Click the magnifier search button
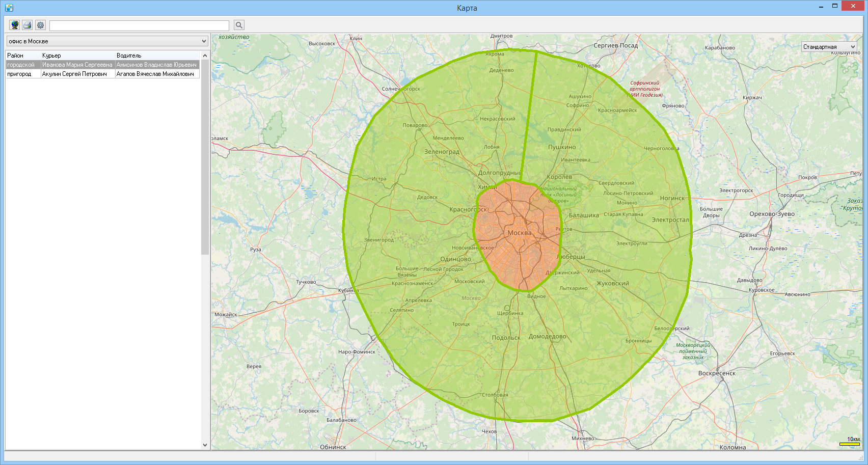Image resolution: width=868 pixels, height=465 pixels. (239, 25)
